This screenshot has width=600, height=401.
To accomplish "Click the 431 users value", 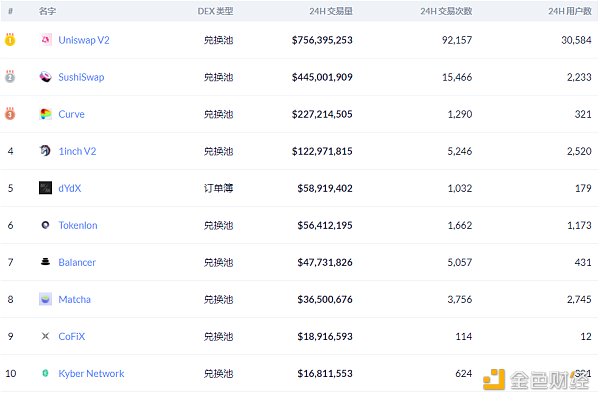I will coord(583,262).
